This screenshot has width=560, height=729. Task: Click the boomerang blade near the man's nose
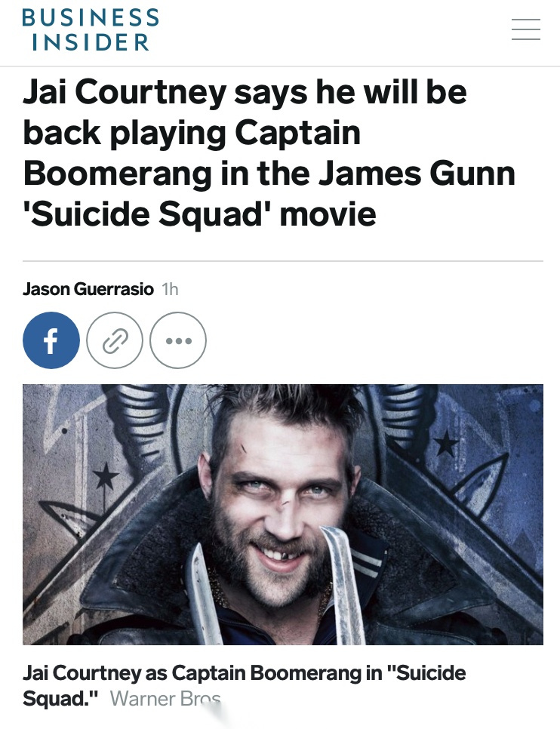point(343,583)
